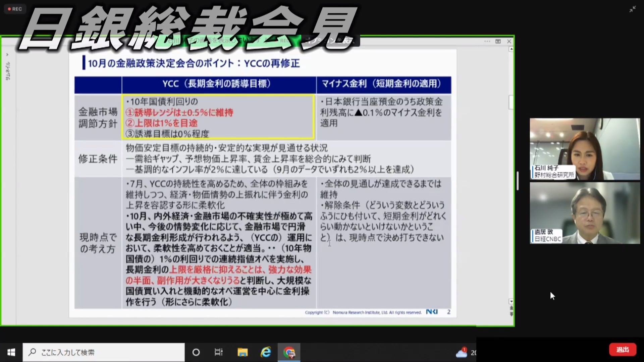Open Internet Explorer from taskbar

(x=266, y=352)
